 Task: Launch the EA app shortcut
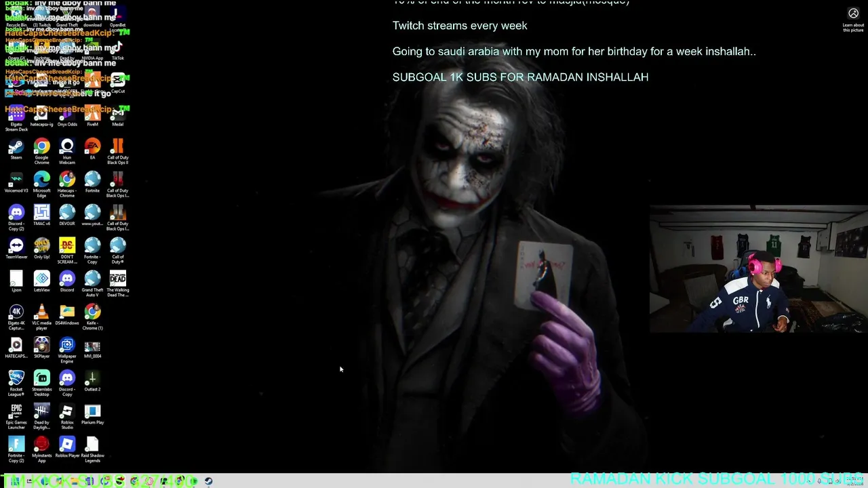[92, 150]
